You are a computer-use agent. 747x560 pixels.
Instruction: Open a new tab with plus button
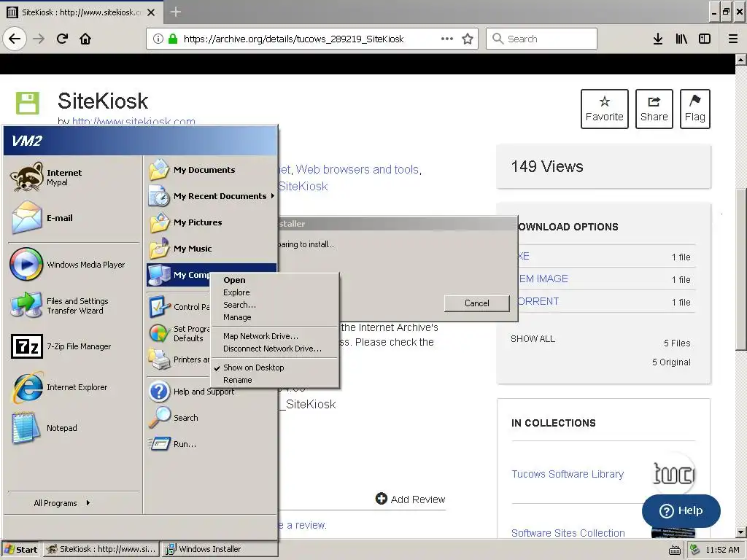tap(175, 12)
